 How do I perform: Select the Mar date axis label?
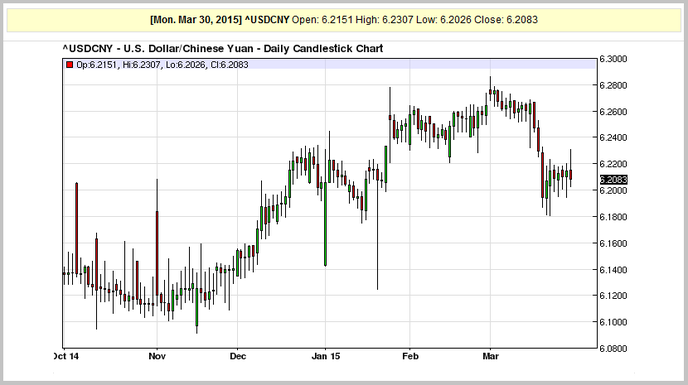tap(490, 356)
